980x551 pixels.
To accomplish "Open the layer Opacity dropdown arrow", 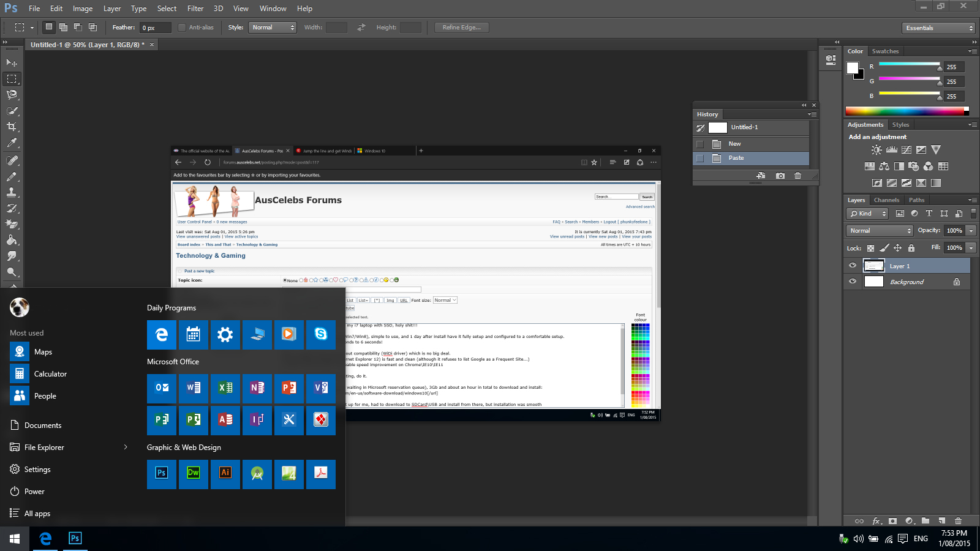I will 971,231.
